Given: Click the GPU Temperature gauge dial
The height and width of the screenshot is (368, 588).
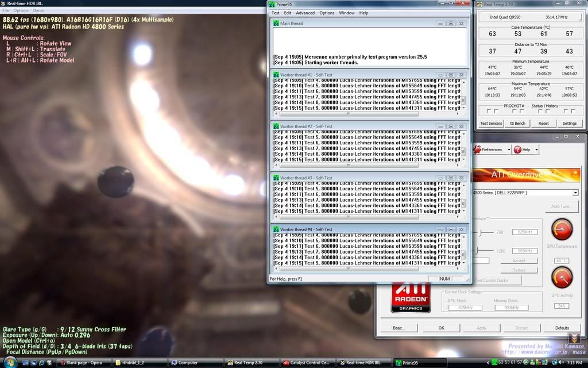Looking at the screenshot, I should tap(562, 230).
